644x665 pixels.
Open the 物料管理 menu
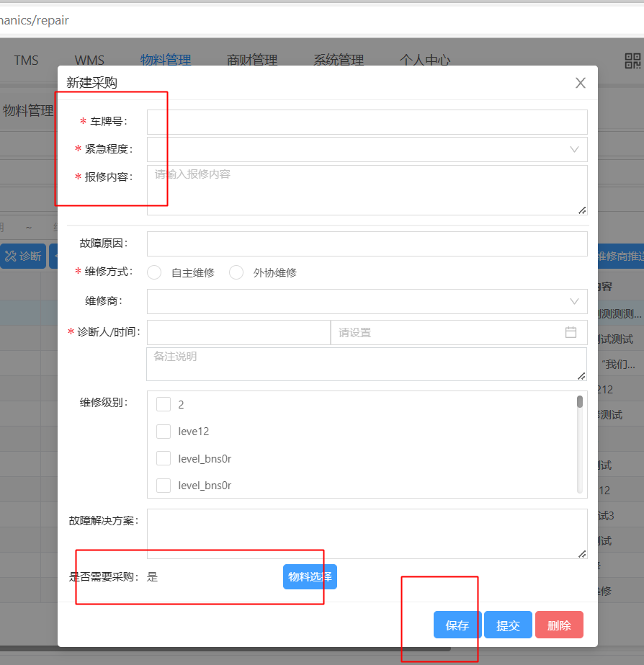(166, 61)
